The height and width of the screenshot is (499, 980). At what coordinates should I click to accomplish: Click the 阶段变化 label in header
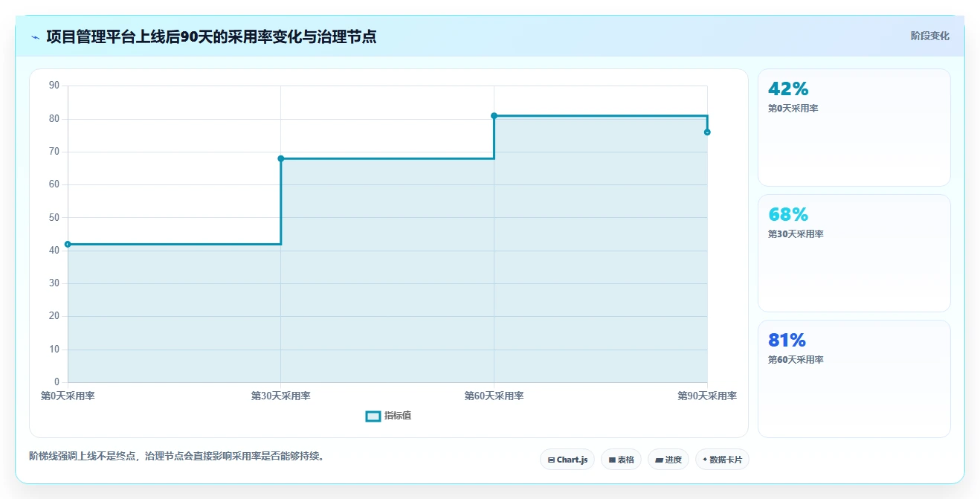929,36
